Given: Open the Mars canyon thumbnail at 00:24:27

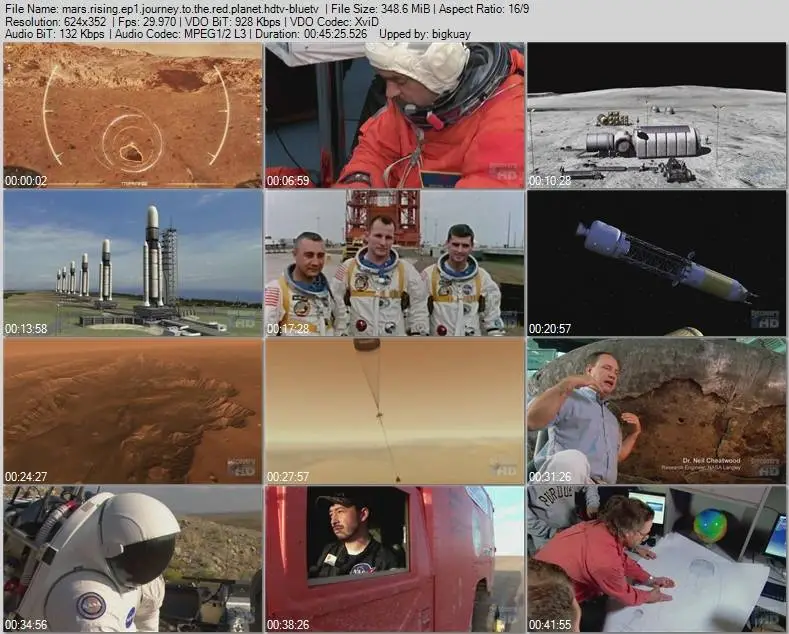Looking at the screenshot, I should coord(133,411).
